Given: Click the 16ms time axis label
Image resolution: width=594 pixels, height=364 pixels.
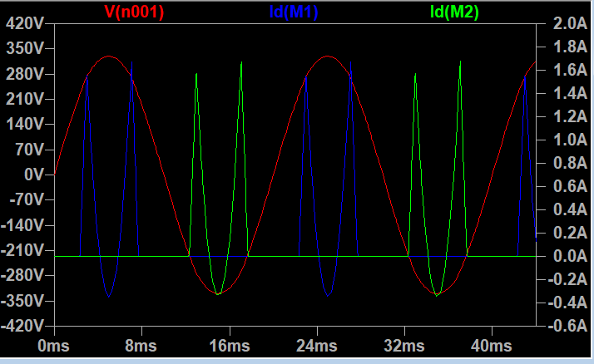Looking at the screenshot, I should pos(230,346).
